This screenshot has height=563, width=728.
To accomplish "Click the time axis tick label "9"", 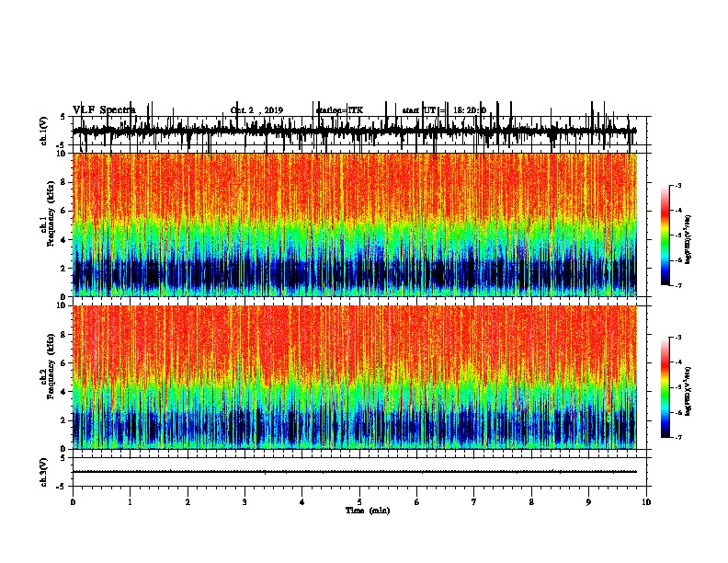I will pyautogui.click(x=588, y=502).
